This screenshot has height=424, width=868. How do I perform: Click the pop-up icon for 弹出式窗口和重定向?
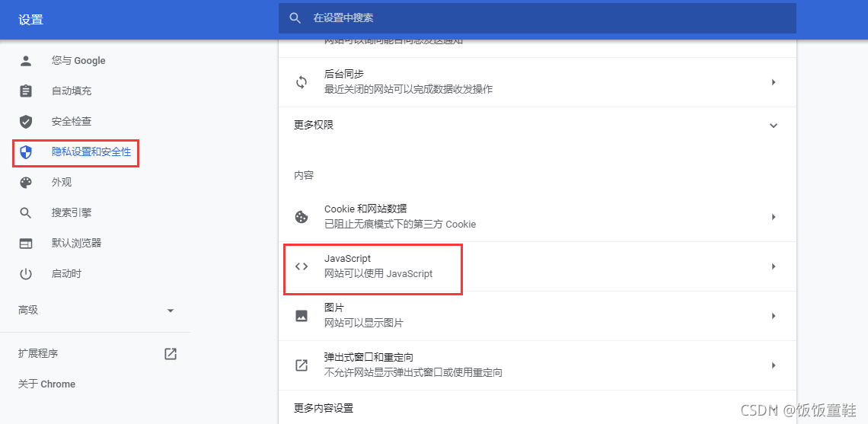tap(302, 365)
